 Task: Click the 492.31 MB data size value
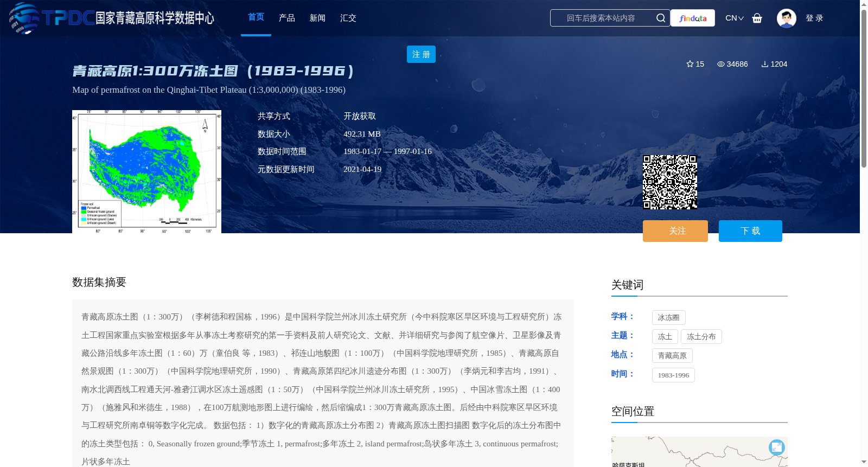click(362, 134)
